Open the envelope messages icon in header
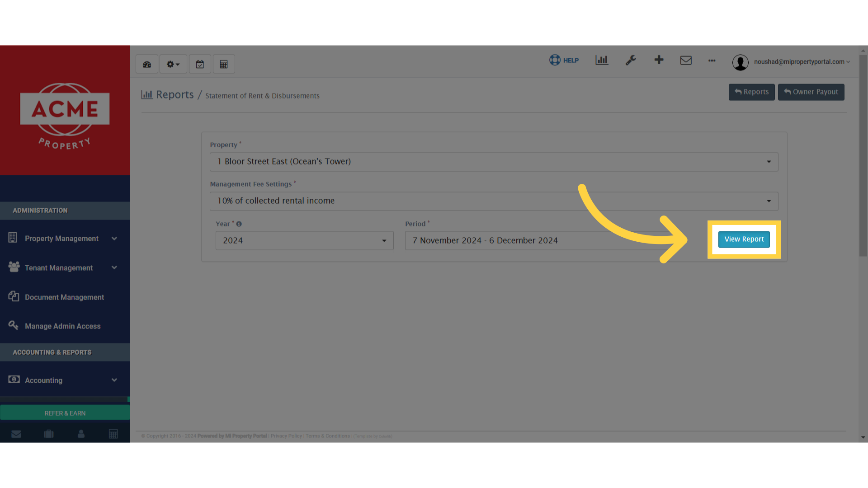This screenshot has height=488, width=868. pyautogui.click(x=686, y=60)
